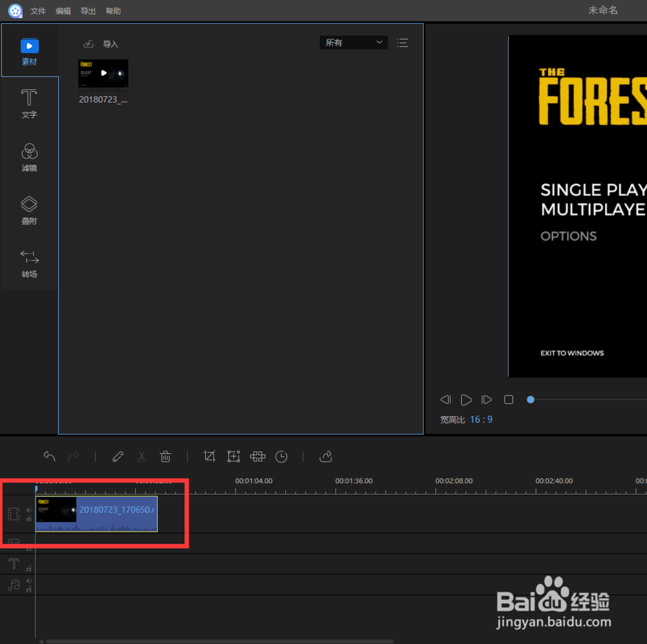Select the 20180723_170650 clip on timeline
This screenshot has width=647, height=644.
coord(96,514)
